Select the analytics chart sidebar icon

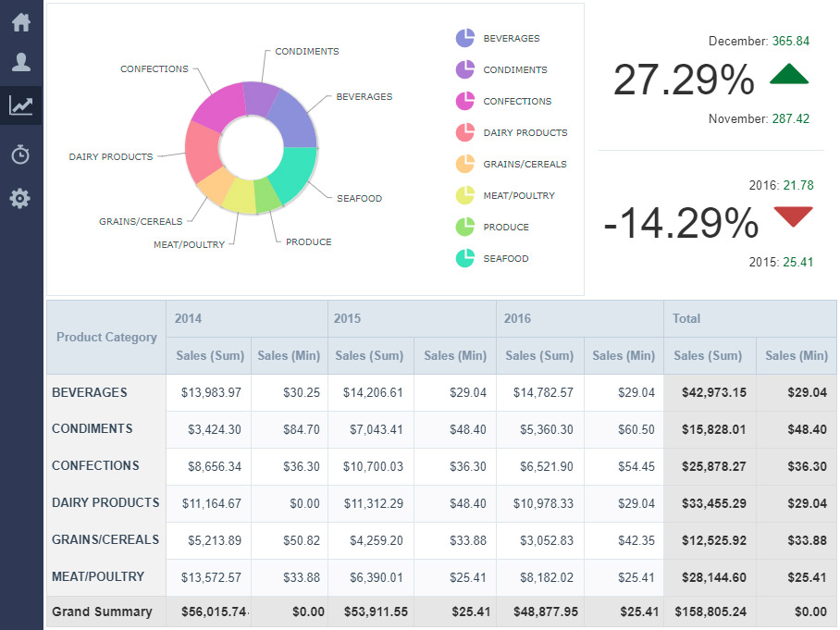pyautogui.click(x=20, y=106)
